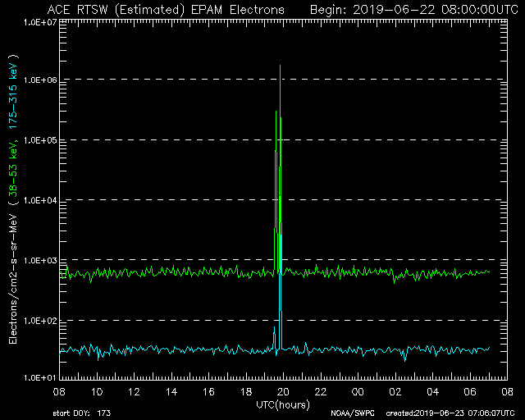The image size is (525, 420).
Task: Click the 'UTC(hours)' x-axis label
Action: (283, 404)
